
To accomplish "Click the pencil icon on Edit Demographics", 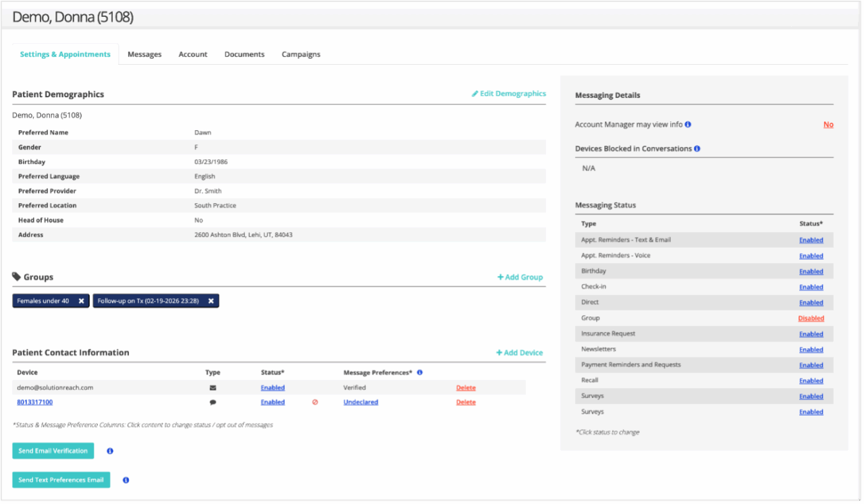I will point(475,93).
